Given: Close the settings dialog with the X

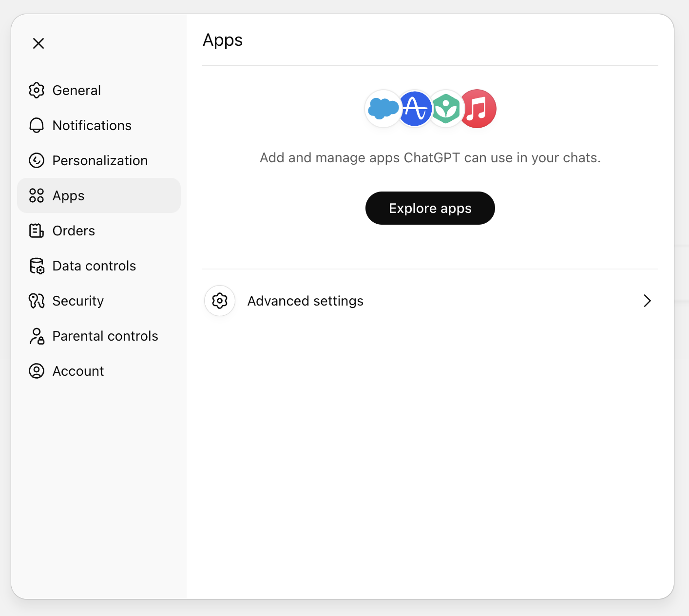Looking at the screenshot, I should (x=38, y=43).
